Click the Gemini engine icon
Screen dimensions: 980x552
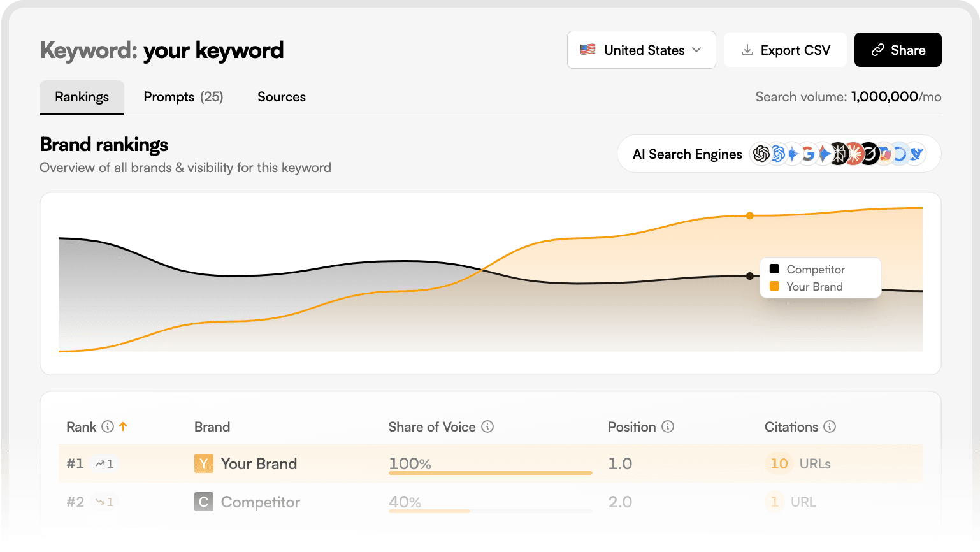point(792,154)
